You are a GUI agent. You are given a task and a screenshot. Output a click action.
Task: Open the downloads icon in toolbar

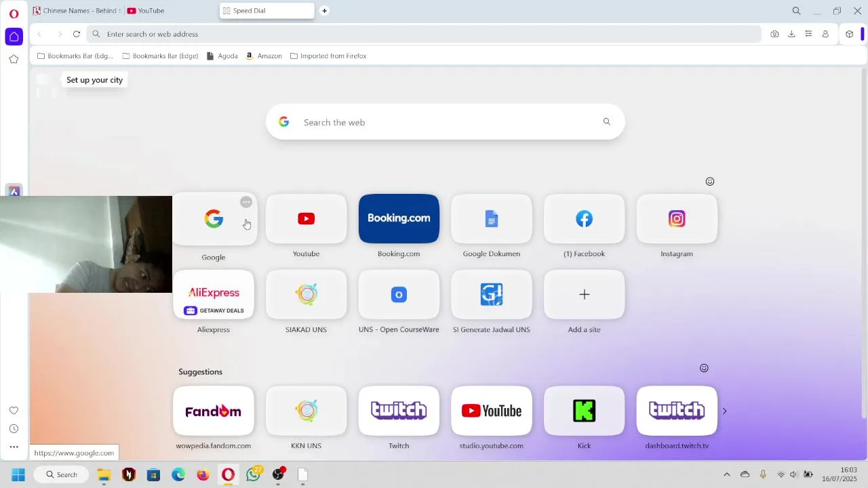(791, 34)
